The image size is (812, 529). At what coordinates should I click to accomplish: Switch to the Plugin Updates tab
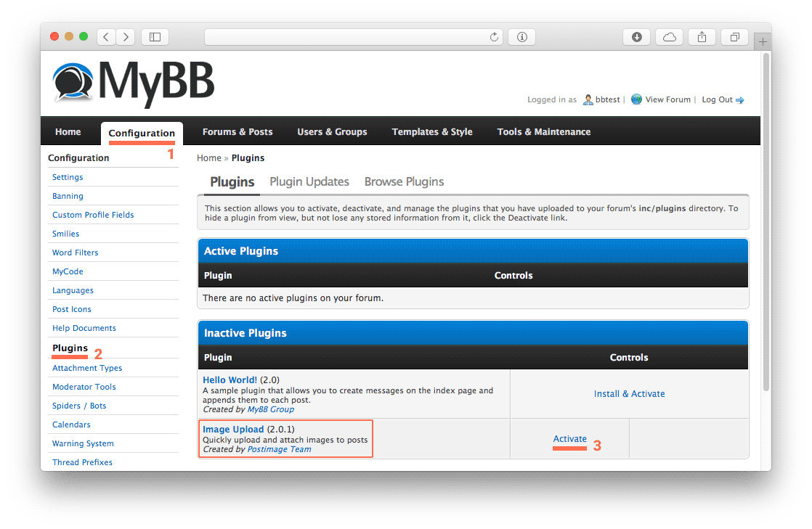309,181
